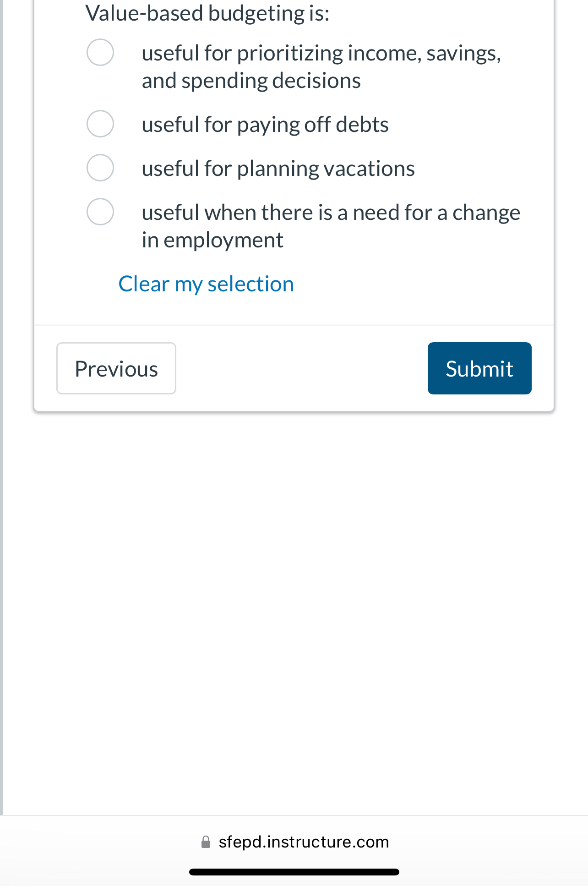This screenshot has width=588, height=886.
Task: Click the first answer's radio circle
Action: 100,53
